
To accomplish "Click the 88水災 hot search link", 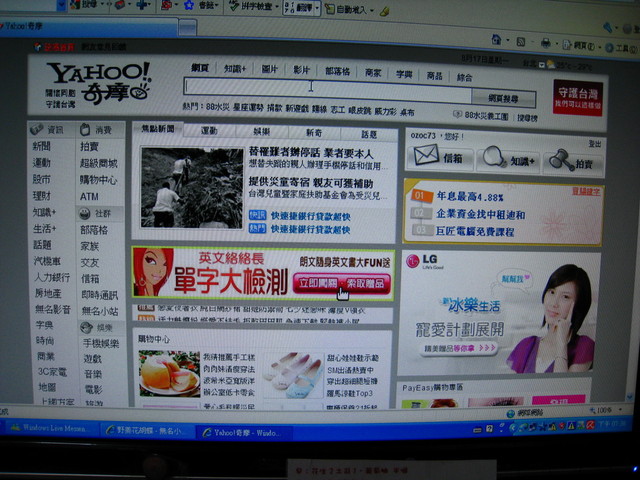I will click(218, 107).
